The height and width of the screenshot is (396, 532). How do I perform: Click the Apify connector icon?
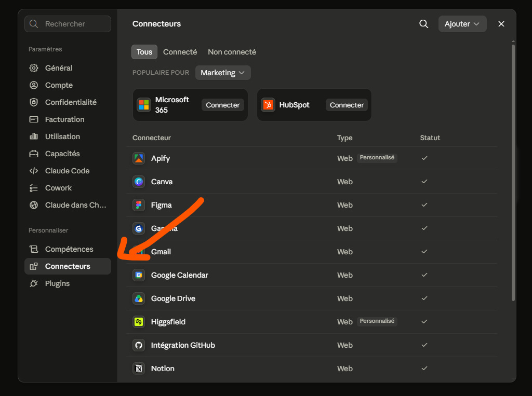click(139, 158)
